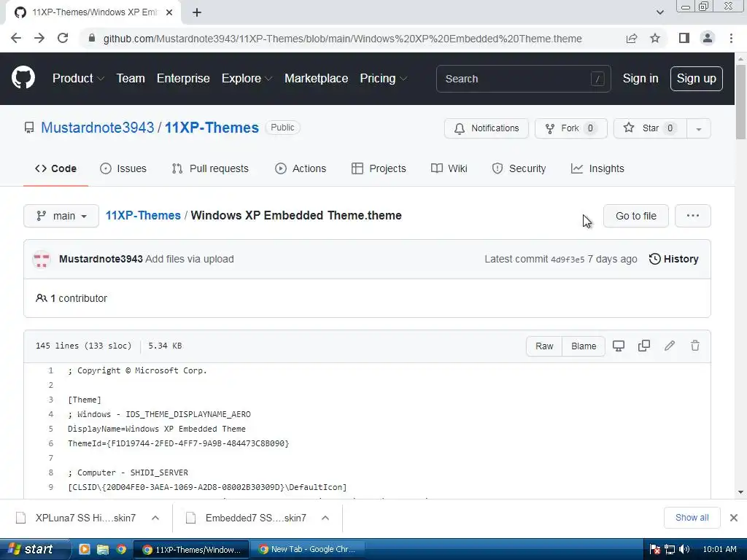Expand Embedded7 download options chevron
Viewport: 747px width, 560px height.
click(325, 518)
